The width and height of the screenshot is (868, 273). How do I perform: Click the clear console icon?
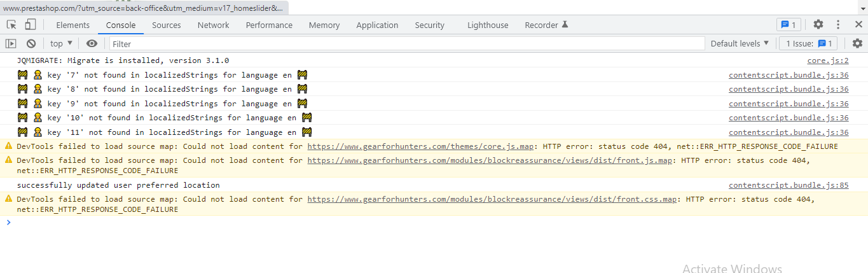click(x=31, y=43)
